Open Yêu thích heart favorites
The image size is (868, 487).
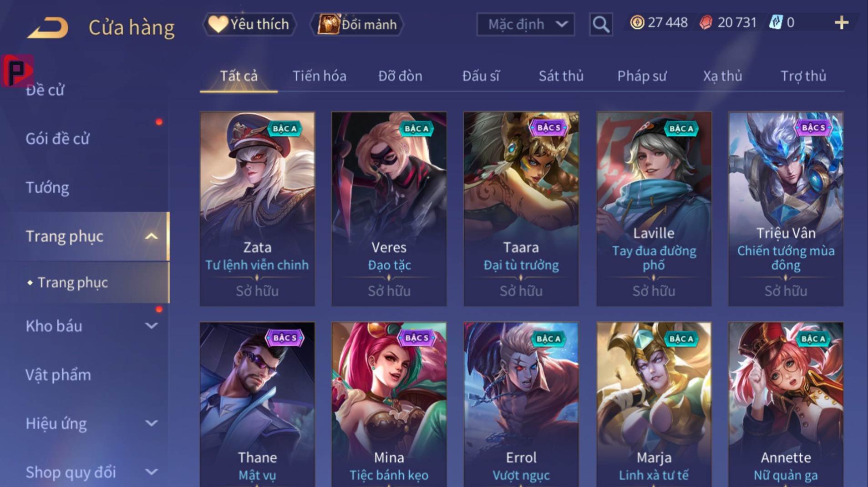point(249,24)
